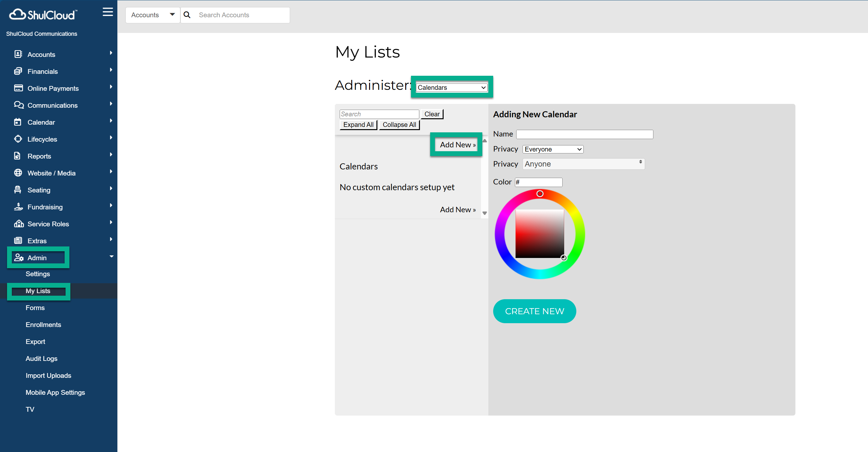Click the hamburger menu icon
Screen dimensions: 868x452
point(107,12)
